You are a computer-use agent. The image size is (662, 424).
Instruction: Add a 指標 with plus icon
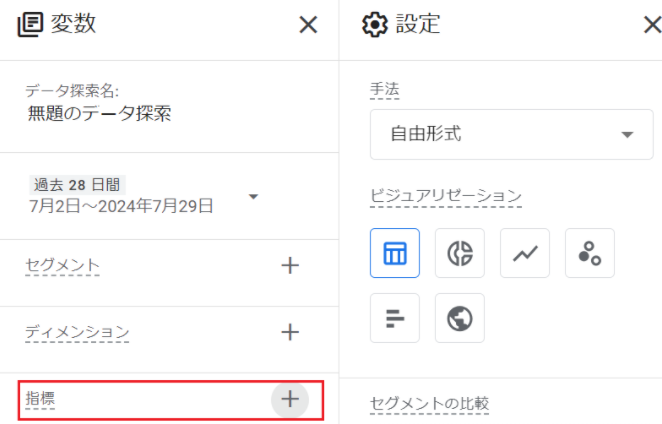point(290,399)
